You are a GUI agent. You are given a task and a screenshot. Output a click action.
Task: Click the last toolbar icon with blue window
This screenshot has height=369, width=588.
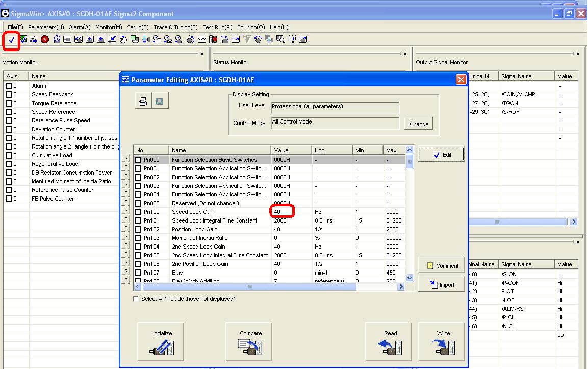pyautogui.click(x=303, y=39)
